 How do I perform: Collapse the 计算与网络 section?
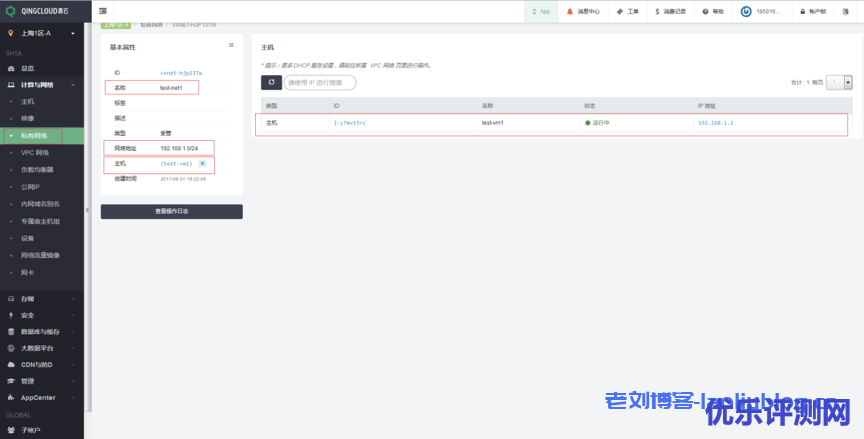coord(42,85)
